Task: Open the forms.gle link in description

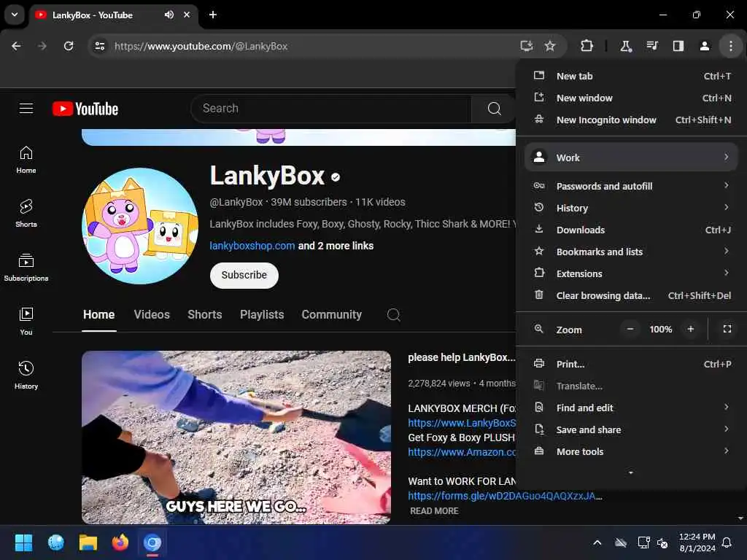Action: (x=505, y=496)
